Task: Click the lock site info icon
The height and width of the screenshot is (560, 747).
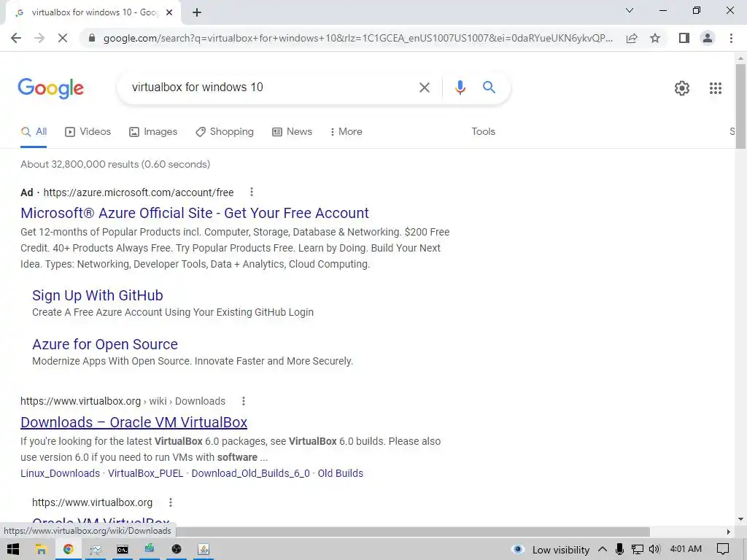Action: 92,38
